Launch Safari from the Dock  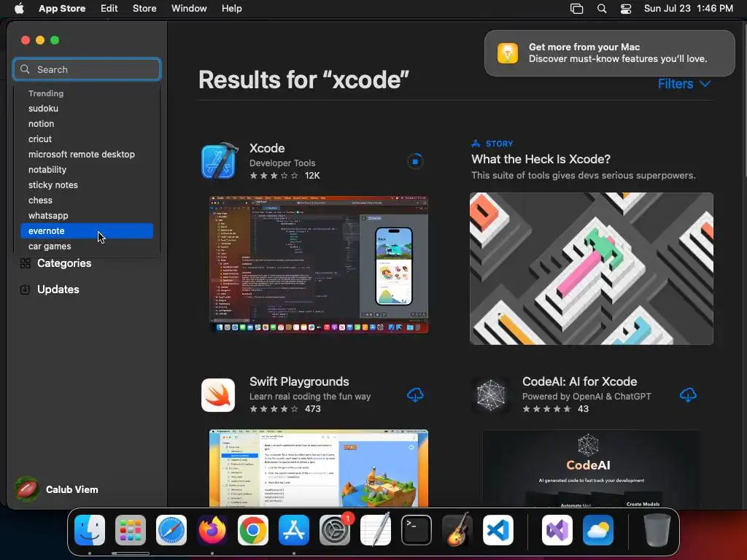click(x=171, y=529)
